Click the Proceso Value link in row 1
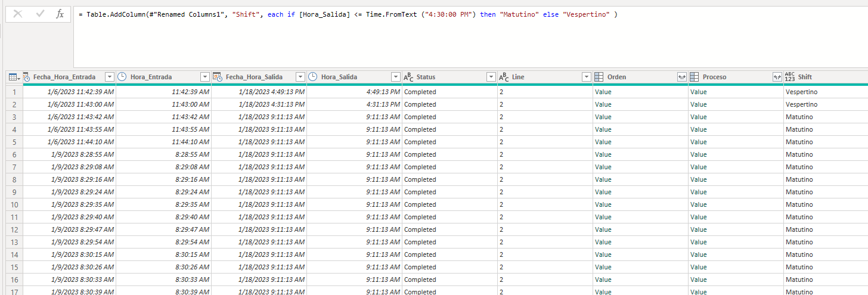868x295 pixels. 698,92
